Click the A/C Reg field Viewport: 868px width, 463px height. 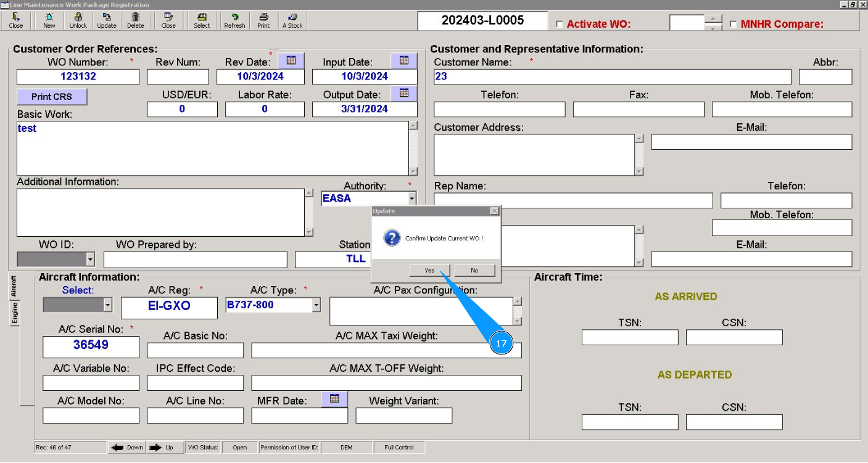tap(169, 308)
